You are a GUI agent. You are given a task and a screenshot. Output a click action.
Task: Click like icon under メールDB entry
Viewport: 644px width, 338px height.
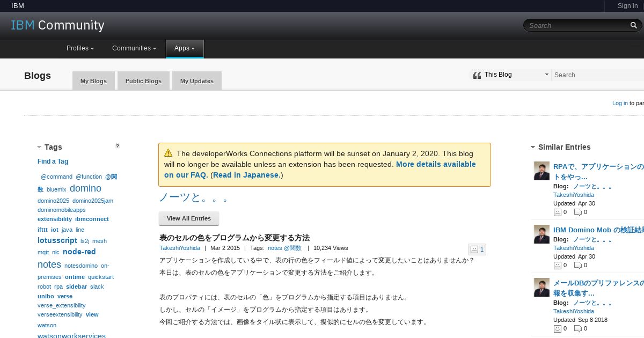557,328
